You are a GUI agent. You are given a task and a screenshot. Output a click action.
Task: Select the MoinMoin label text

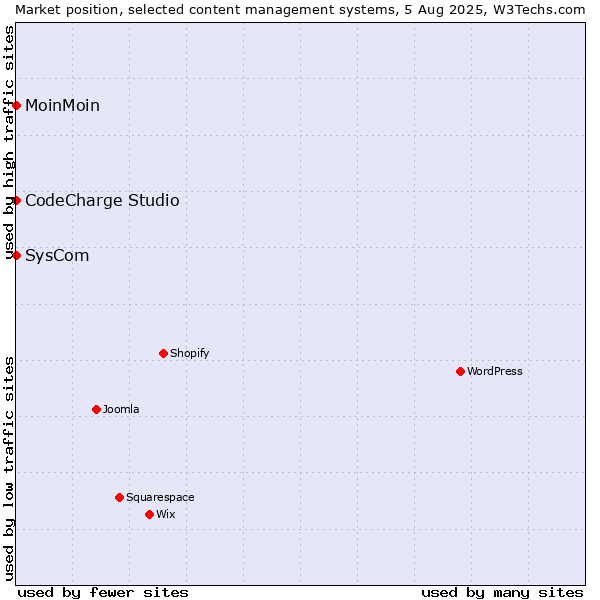(62, 106)
